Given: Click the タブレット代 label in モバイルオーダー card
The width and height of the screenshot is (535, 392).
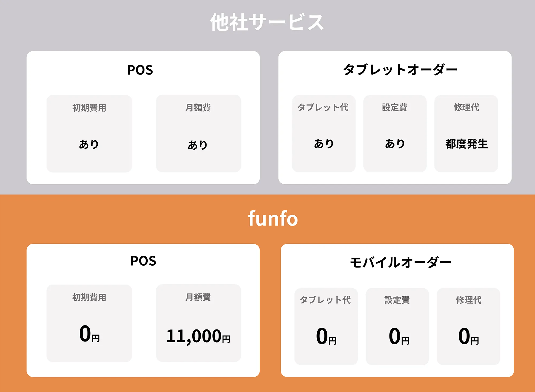Looking at the screenshot, I should [325, 300].
